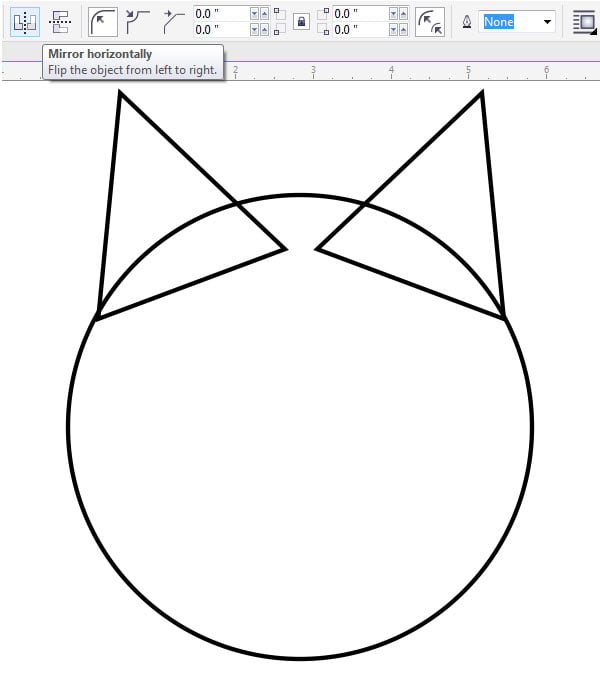
Task: Click the Mirror horizontally button
Action: pyautogui.click(x=25, y=22)
